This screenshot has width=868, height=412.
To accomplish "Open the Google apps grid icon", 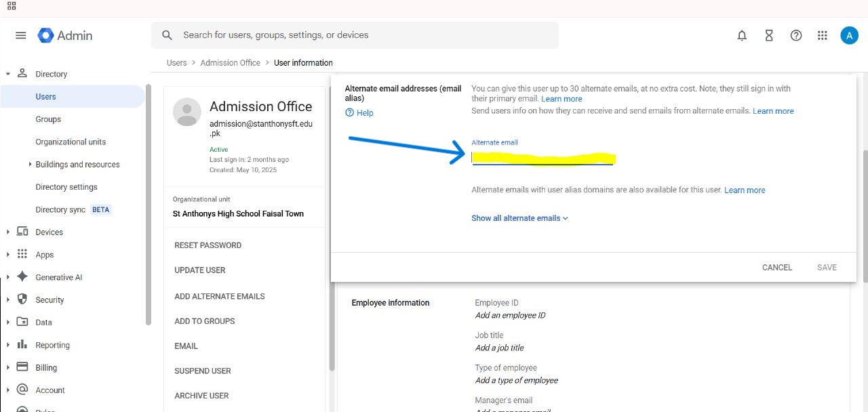I will tap(823, 35).
